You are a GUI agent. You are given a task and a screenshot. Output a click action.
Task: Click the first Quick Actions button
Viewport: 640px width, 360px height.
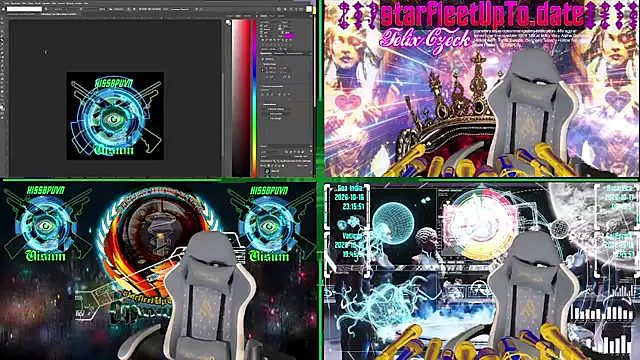pyautogui.click(x=276, y=109)
